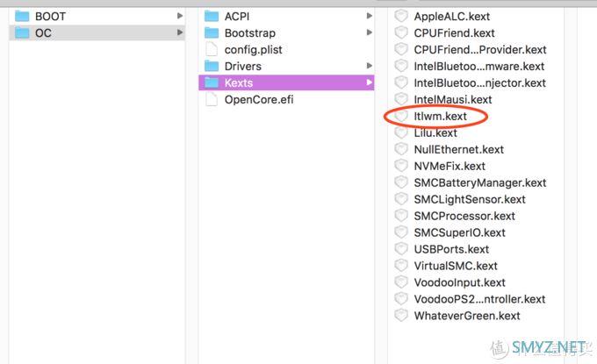The image size is (597, 364).
Task: Select the 'NullEthernet.kext' file name
Action: coord(459,149)
